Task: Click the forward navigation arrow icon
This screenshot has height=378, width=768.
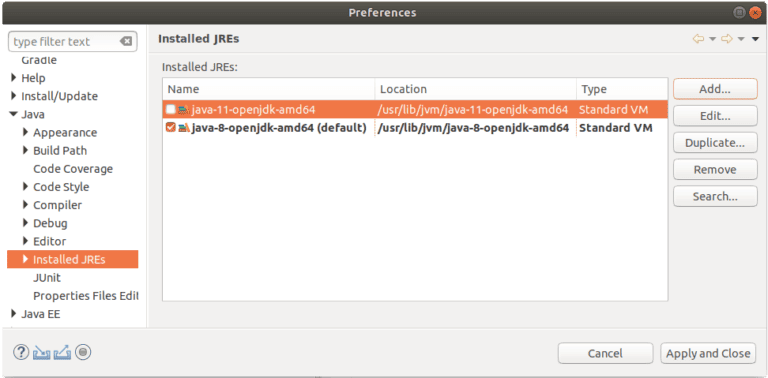Action: tap(727, 39)
